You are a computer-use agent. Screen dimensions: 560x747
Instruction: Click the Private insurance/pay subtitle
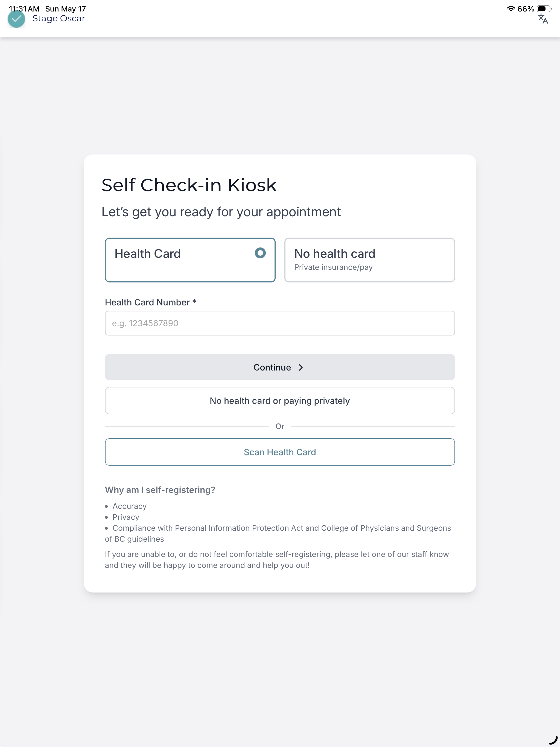point(333,267)
